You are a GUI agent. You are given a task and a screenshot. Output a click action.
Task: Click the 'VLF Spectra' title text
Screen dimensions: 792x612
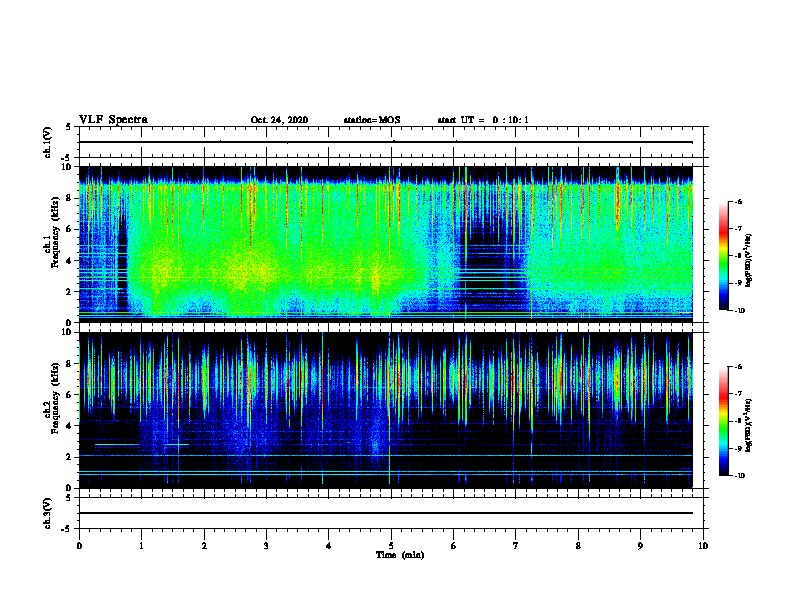(113, 120)
